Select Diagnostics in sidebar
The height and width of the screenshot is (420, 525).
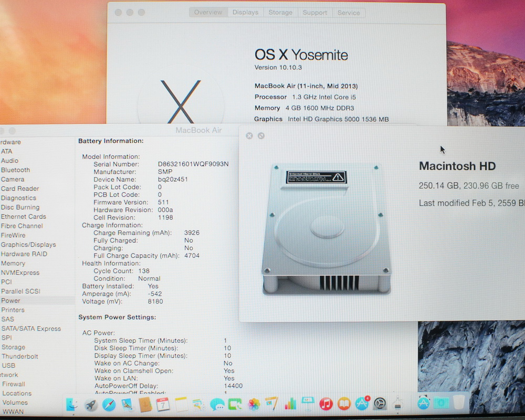(x=18, y=198)
